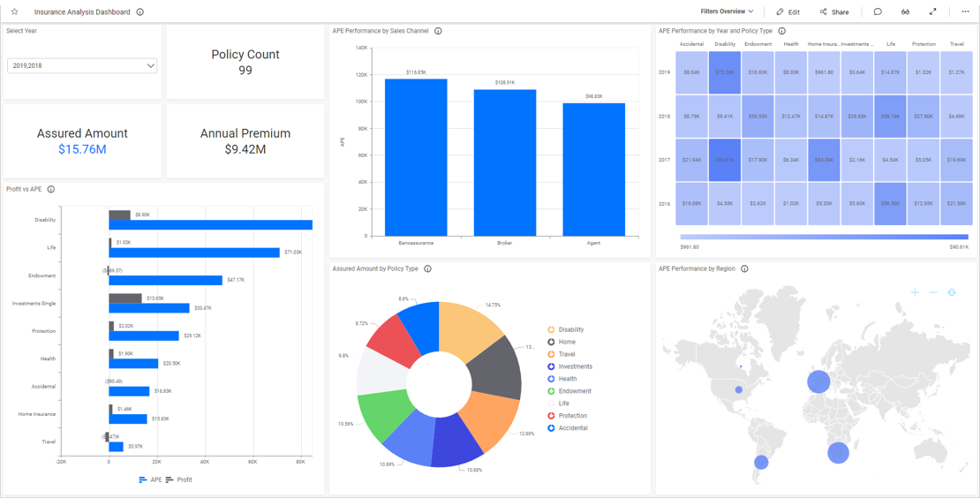Toggle the Profit series in chart legend
The image size is (980, 498).
point(179,480)
